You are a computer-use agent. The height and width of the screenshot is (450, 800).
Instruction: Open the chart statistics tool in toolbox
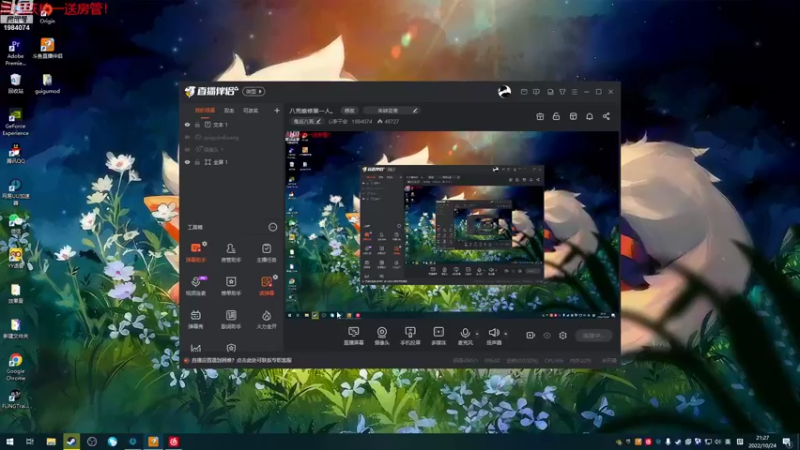pyautogui.click(x=195, y=348)
